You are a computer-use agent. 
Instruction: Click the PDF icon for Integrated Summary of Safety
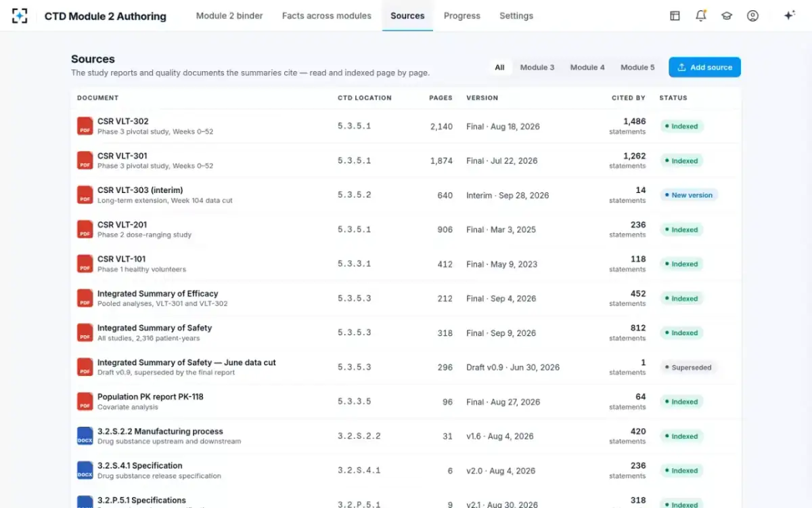[x=85, y=333]
